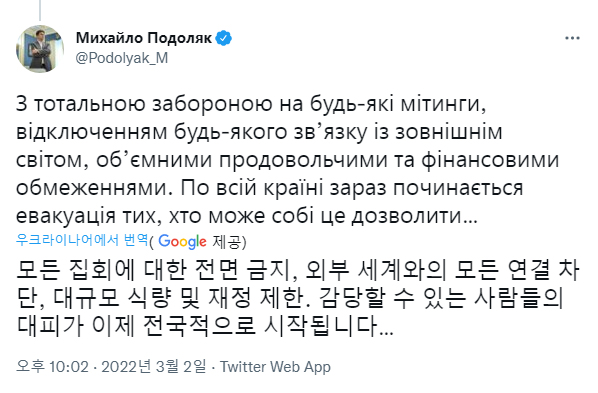Viewport: 598px width, 393px height.
Task: Select the line starting світом, об'ємними продовольчими
Action: point(287,160)
